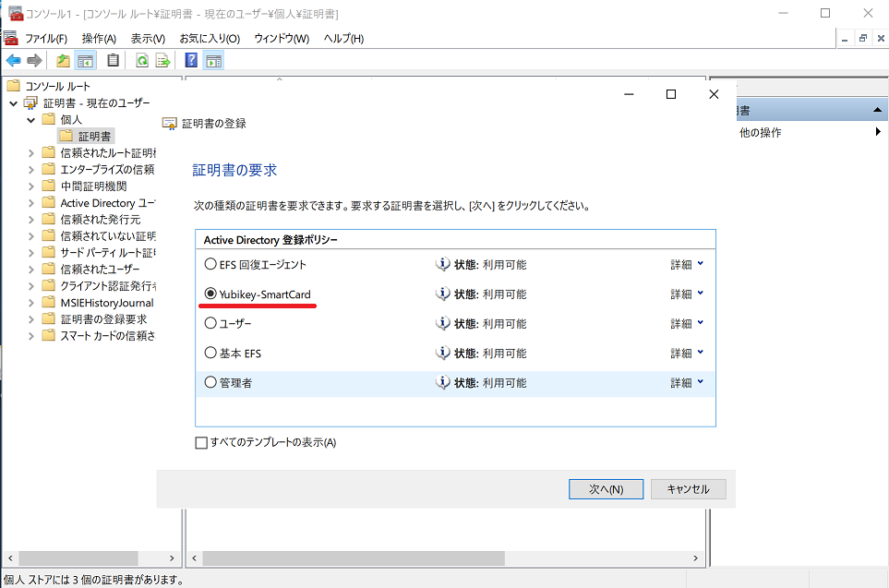Click the キャンセル button

(x=688, y=489)
